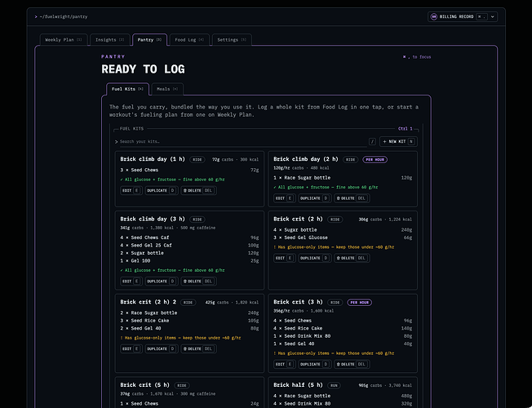532x408 pixels.
Task: Delete the Brick crit (3 h) kit
Action: [352, 364]
